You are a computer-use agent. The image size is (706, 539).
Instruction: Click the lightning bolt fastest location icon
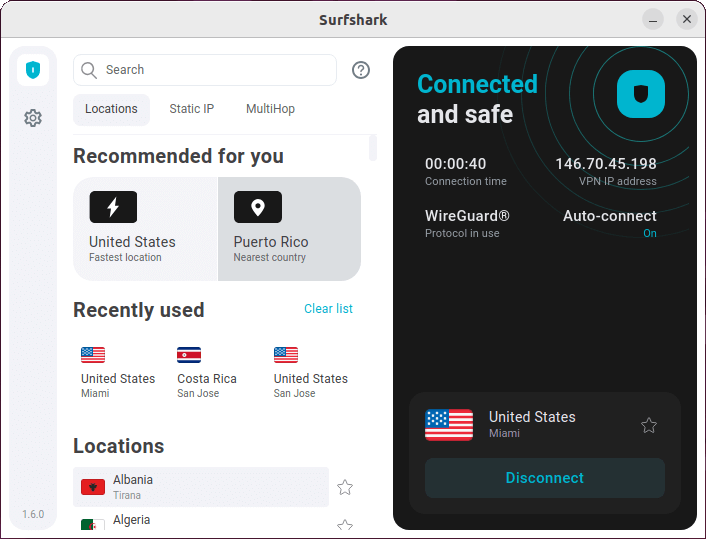click(113, 207)
